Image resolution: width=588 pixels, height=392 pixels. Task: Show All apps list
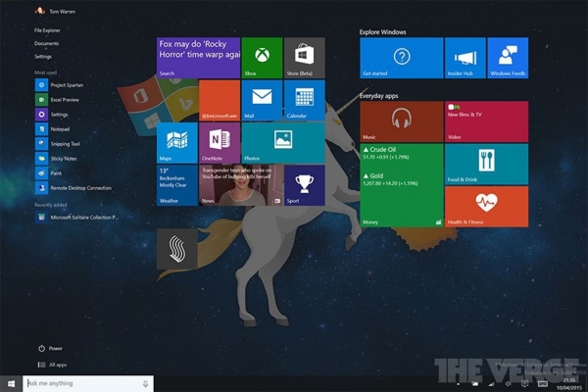pos(52,365)
